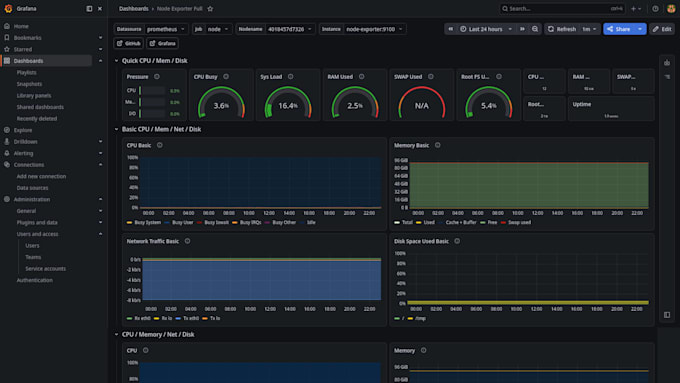Open the Nodename dropdown
This screenshot has width=680, height=383.
[290, 29]
